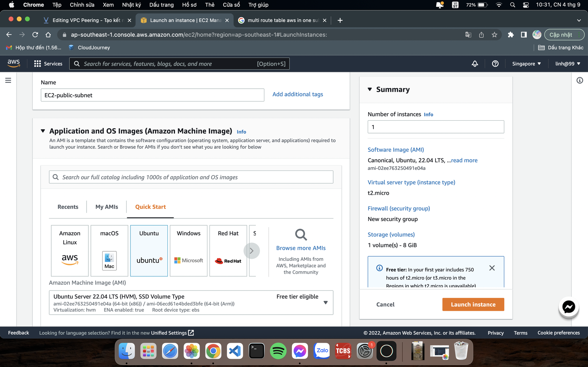Image resolution: width=588 pixels, height=367 pixels.
Task: Switch to the My AMIs tab
Action: [107, 207]
